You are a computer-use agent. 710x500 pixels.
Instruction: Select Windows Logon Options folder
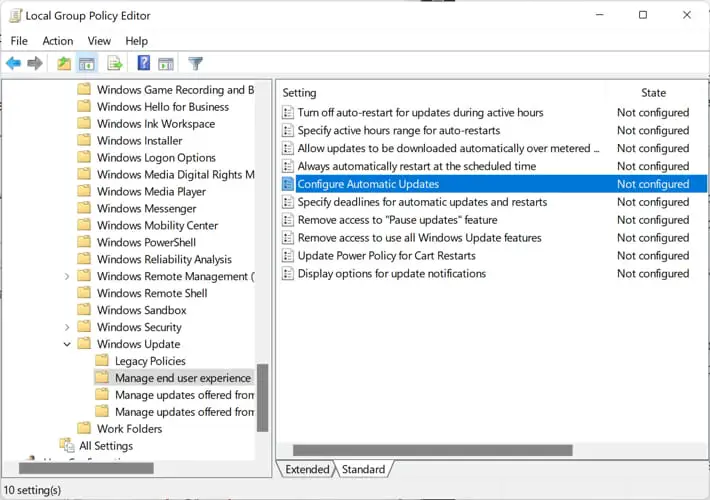click(156, 158)
